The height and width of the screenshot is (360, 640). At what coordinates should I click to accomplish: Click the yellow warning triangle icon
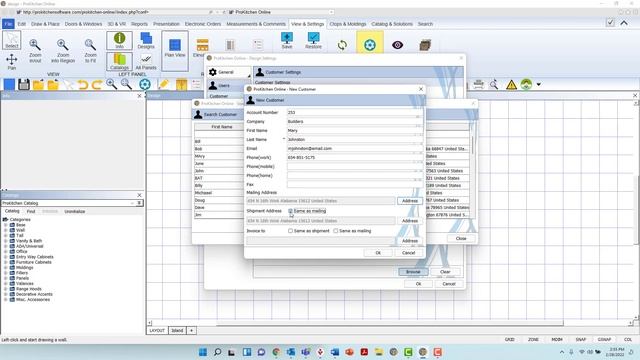511,84
